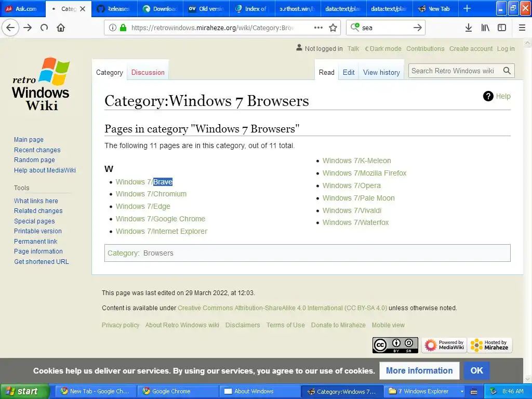Click the Browsers category link
The width and height of the screenshot is (532, 399).
pos(158,253)
